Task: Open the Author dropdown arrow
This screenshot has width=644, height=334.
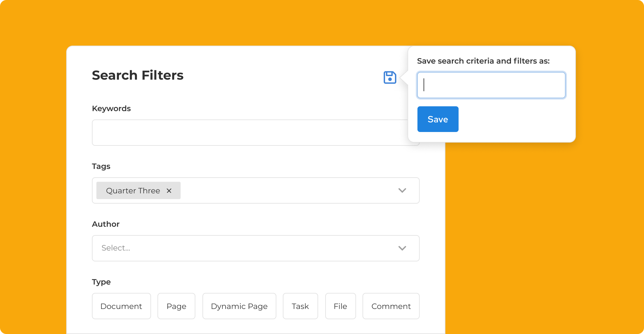Action: [402, 248]
